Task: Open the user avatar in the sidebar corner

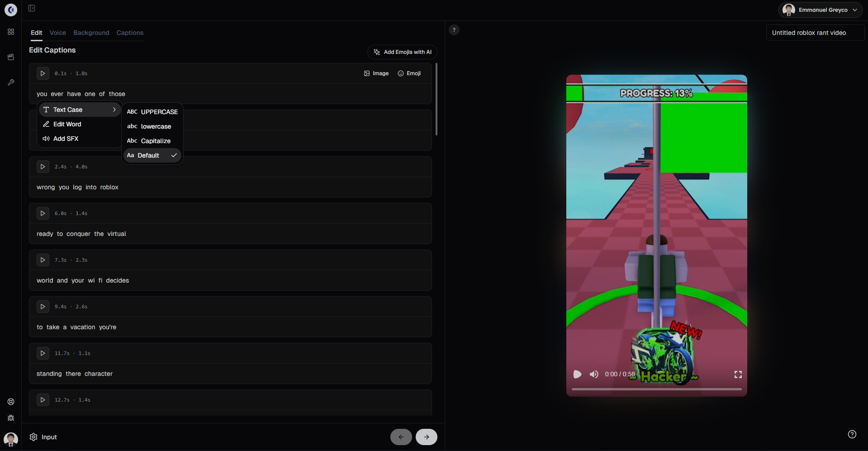Action: (x=11, y=439)
